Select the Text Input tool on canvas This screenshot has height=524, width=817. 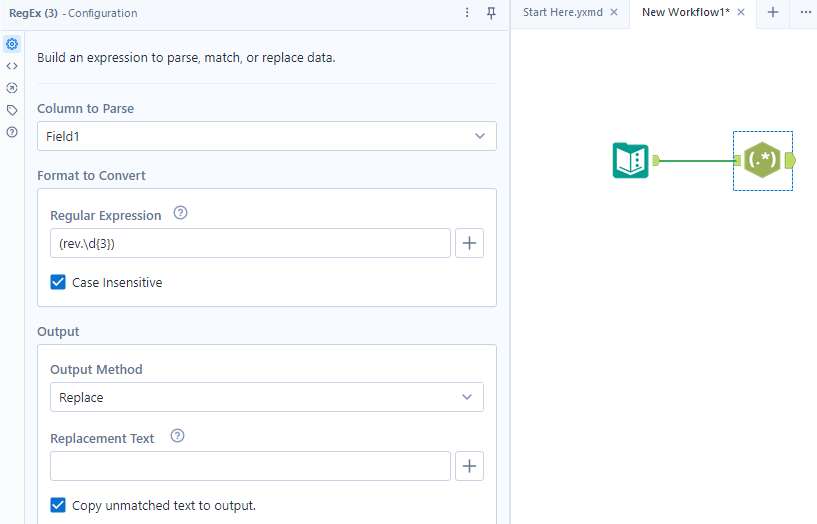click(630, 160)
